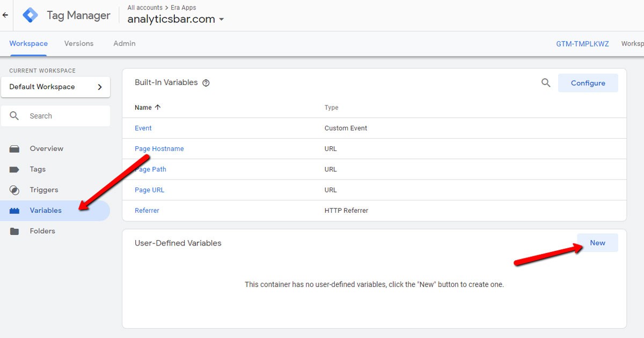Click the Tag Manager diamond logo
This screenshot has width=644, height=338.
(x=30, y=15)
